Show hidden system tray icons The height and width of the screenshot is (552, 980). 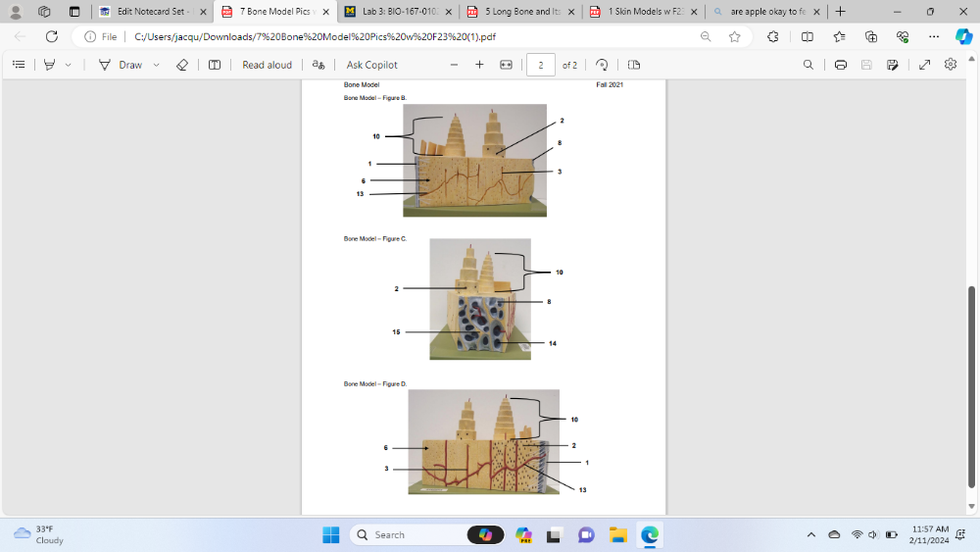pos(810,534)
